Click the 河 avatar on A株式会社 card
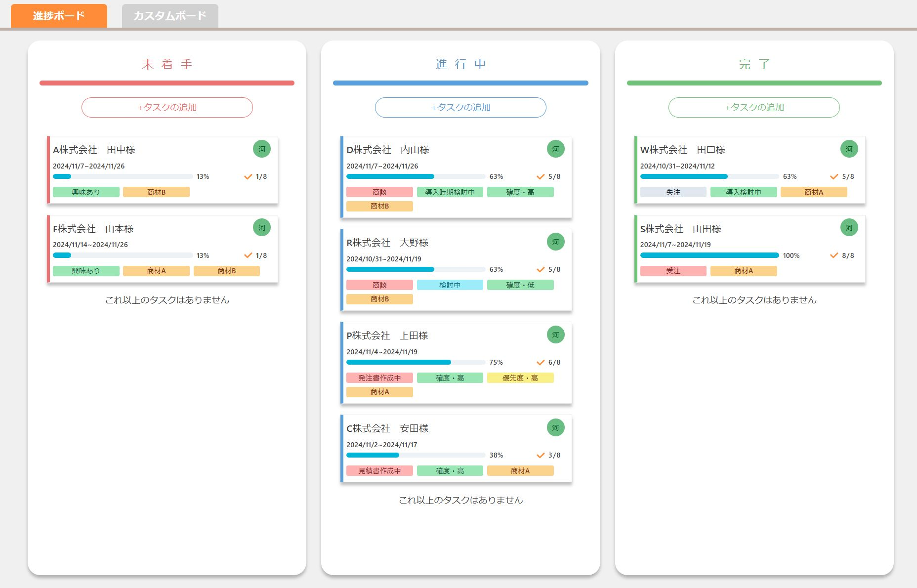The width and height of the screenshot is (917, 588). coord(261,149)
